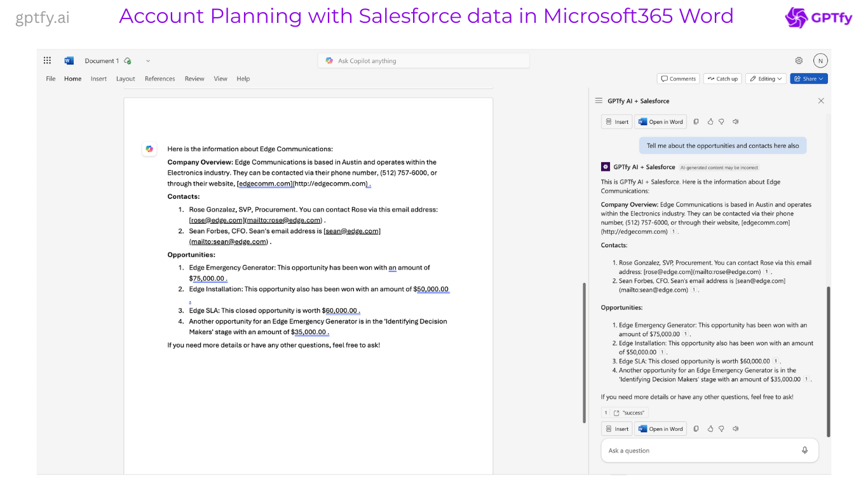Click thumbs down on the latest response
The width and height of the screenshot is (868, 488).
[x=721, y=429]
